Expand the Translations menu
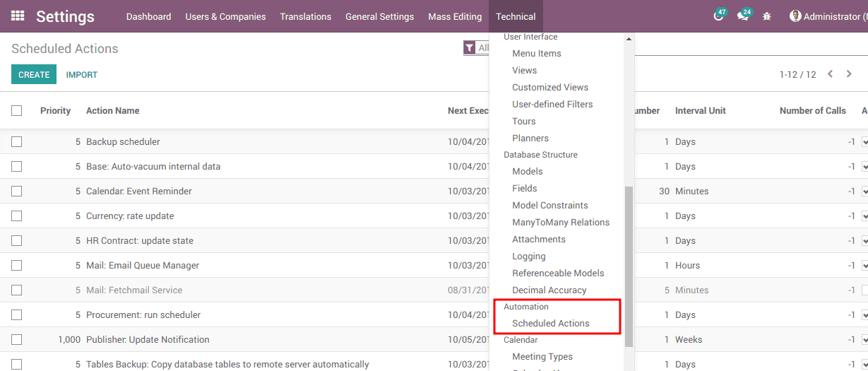 pyautogui.click(x=305, y=16)
